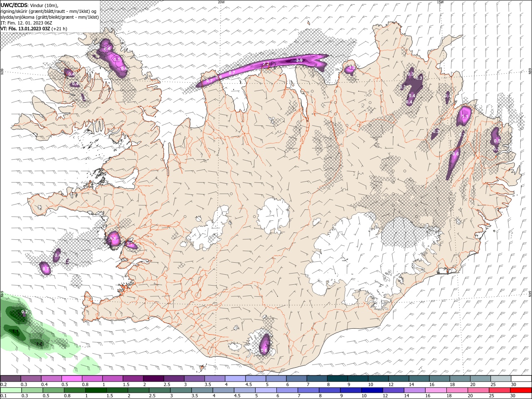The image size is (532, 399).
Task: Select the rain legend swatch starting at 0.5 (medium green)
Action: (x=54, y=390)
